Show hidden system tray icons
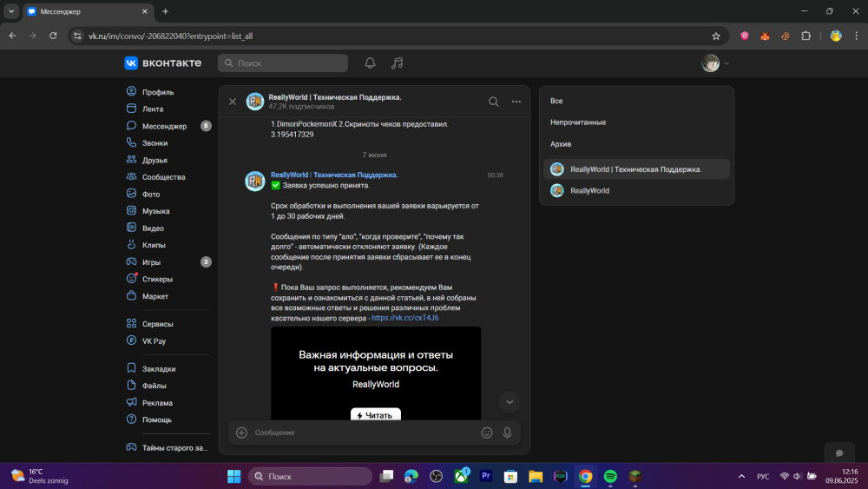Screen dimensions: 868x489 [741, 476]
